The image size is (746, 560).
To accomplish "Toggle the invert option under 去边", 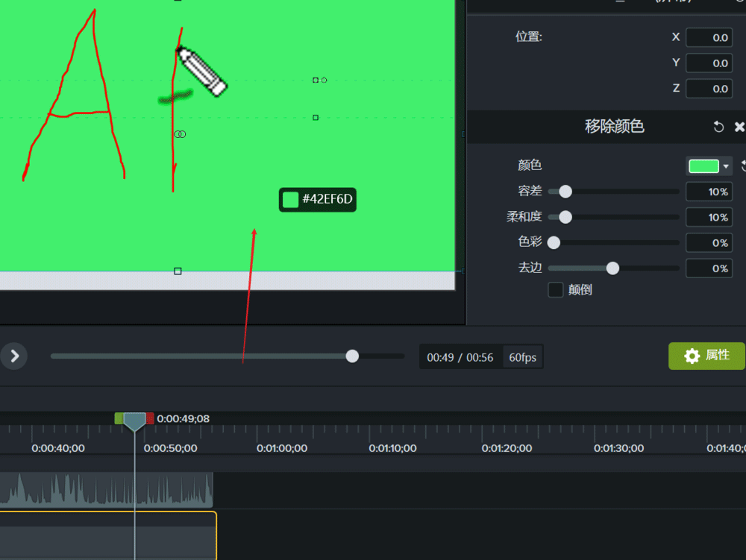I will (555, 290).
